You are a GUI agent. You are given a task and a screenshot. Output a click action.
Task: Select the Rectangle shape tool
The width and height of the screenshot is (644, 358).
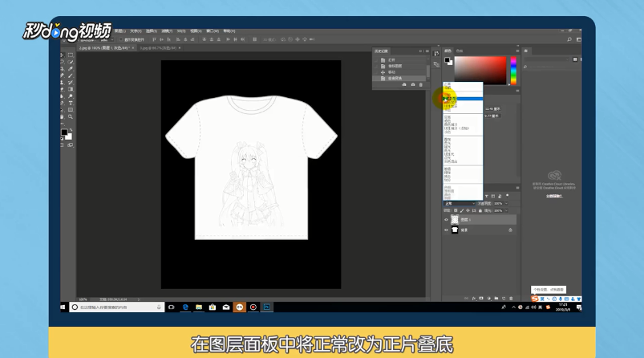[71, 110]
